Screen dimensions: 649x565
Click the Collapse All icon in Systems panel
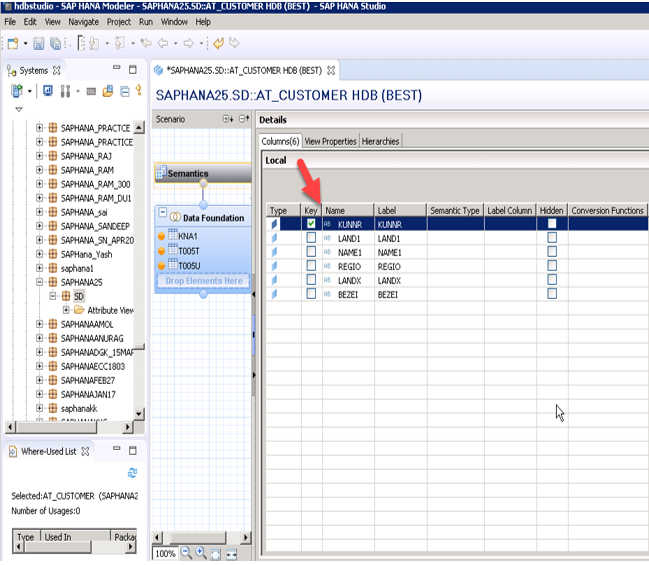[x=125, y=91]
